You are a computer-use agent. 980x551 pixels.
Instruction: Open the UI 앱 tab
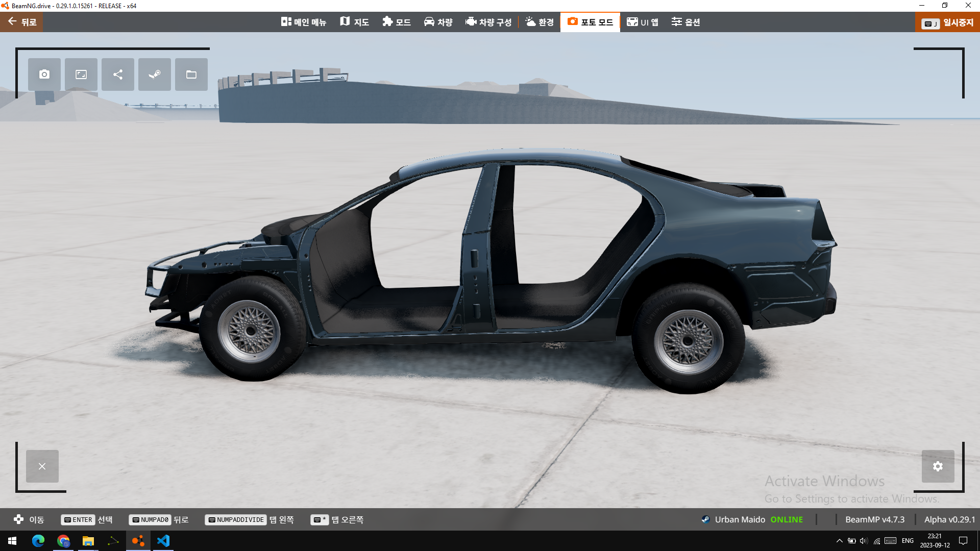pos(643,22)
